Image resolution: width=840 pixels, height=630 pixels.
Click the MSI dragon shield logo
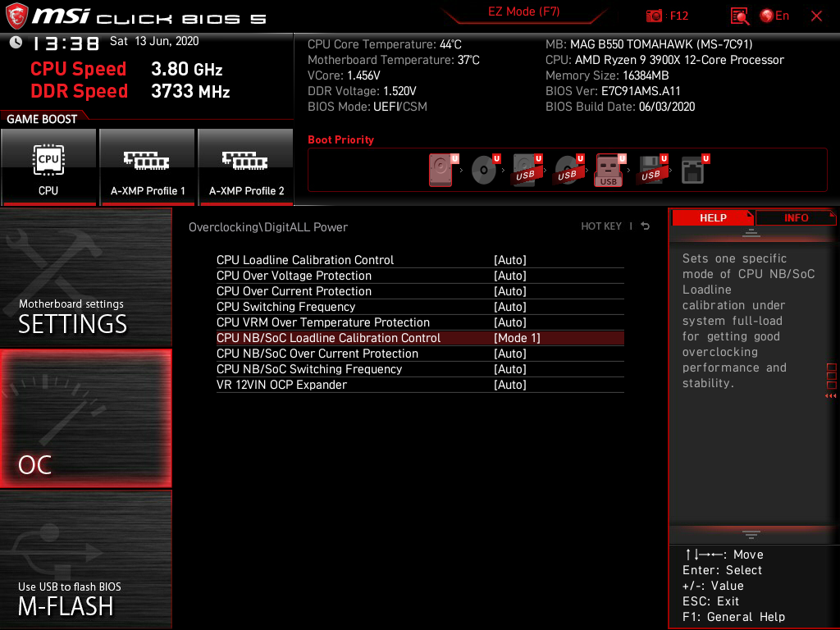[x=16, y=16]
